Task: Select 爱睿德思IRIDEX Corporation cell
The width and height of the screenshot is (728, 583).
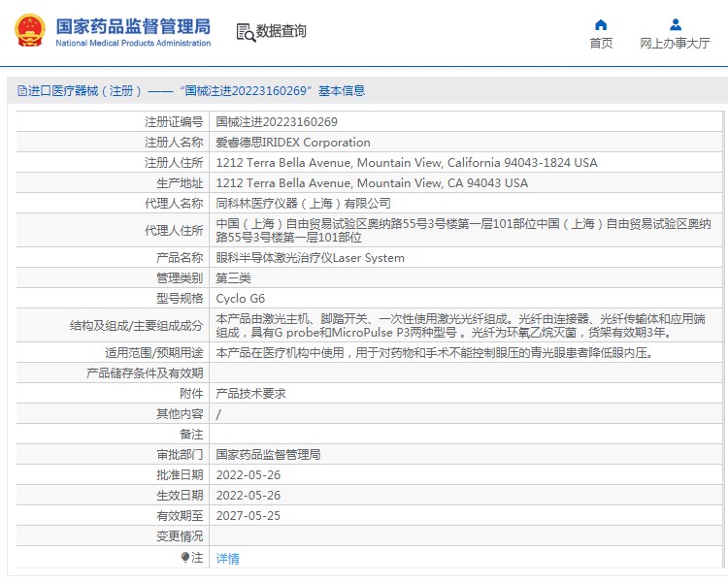Action: [293, 143]
